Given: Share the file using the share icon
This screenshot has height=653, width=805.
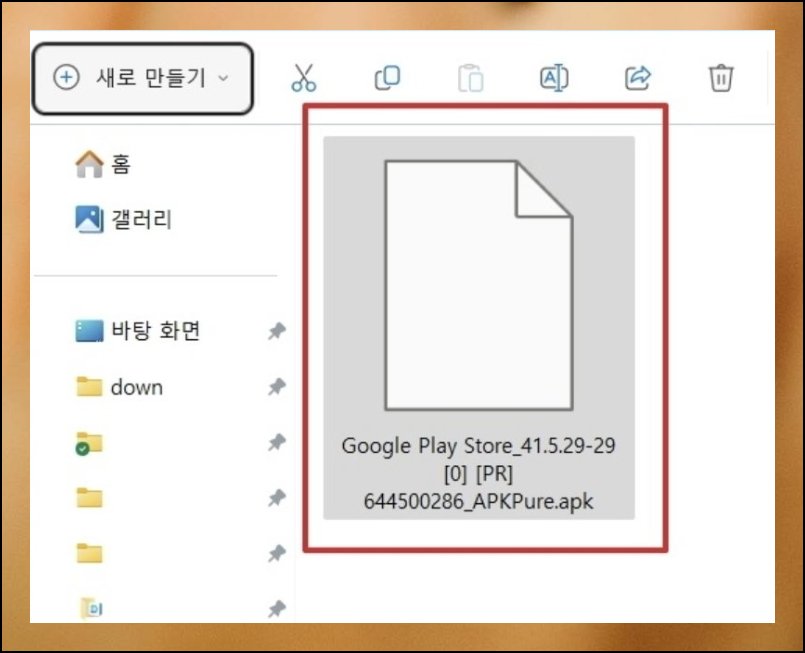Looking at the screenshot, I should [638, 78].
